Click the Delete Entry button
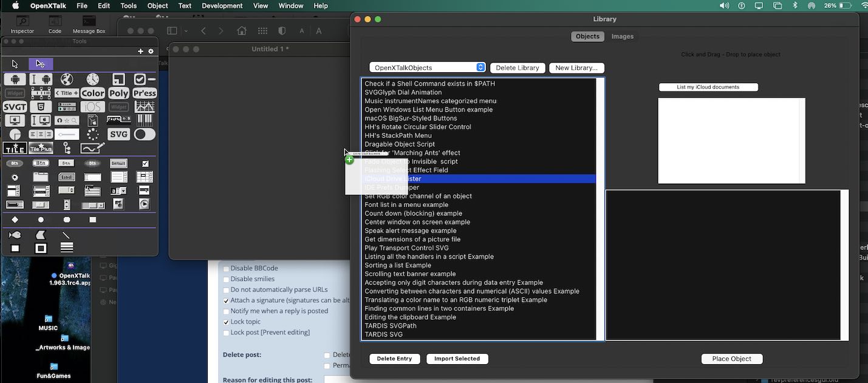 (394, 359)
